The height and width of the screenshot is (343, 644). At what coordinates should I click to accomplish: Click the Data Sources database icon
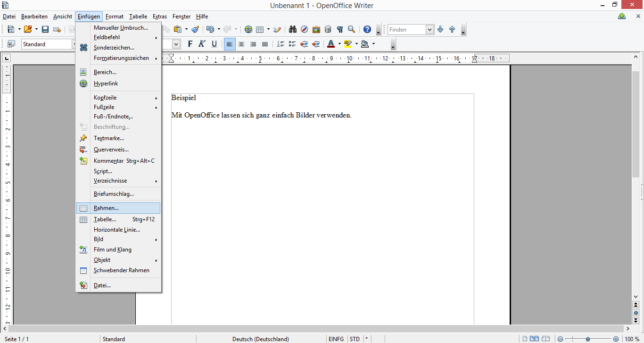pos(328,29)
